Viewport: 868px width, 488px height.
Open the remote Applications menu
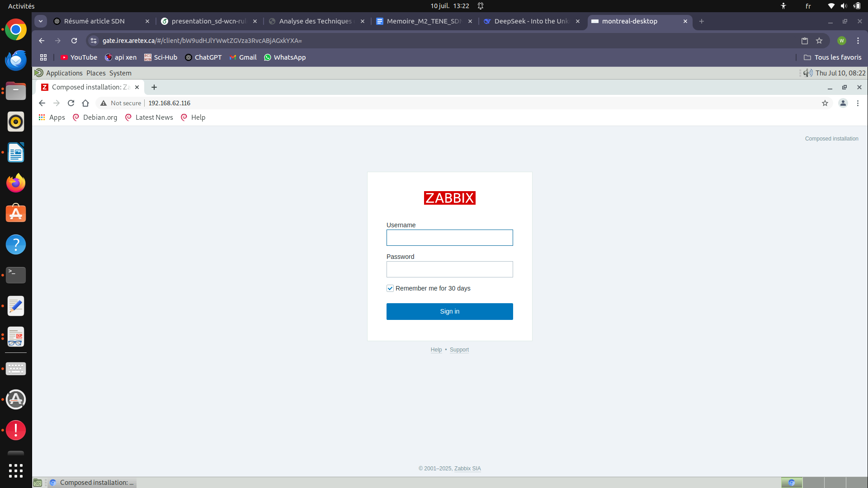point(64,73)
